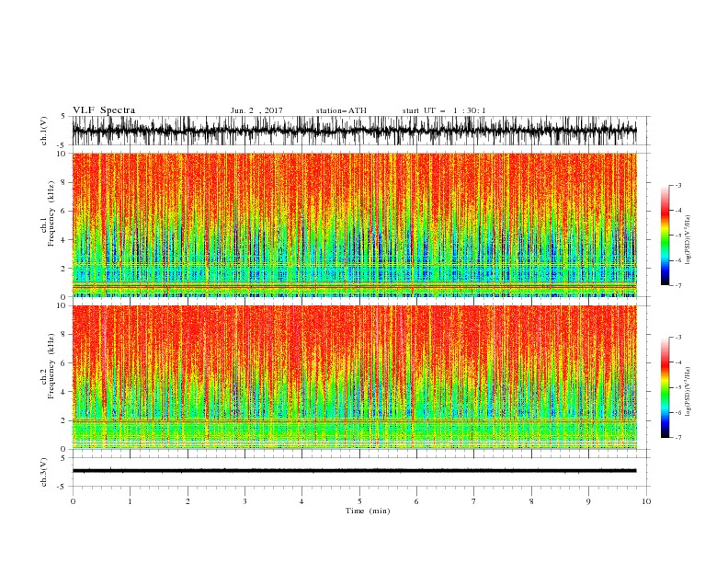Click time axis tick label "1"
Screen dimensions: 728x563
pos(130,501)
